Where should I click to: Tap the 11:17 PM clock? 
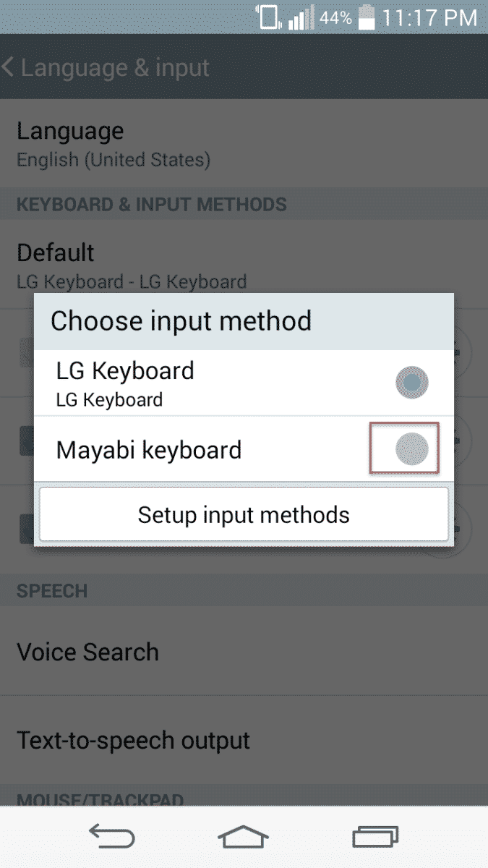[429, 17]
